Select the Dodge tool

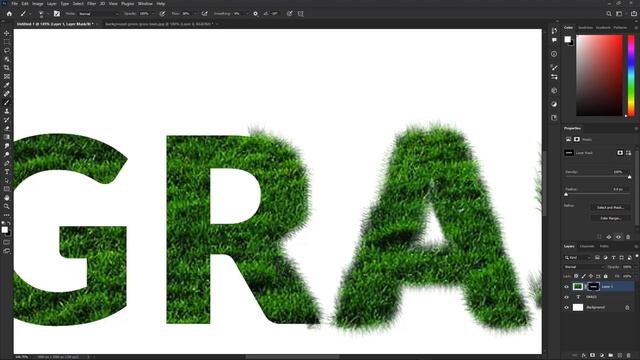tap(7, 154)
